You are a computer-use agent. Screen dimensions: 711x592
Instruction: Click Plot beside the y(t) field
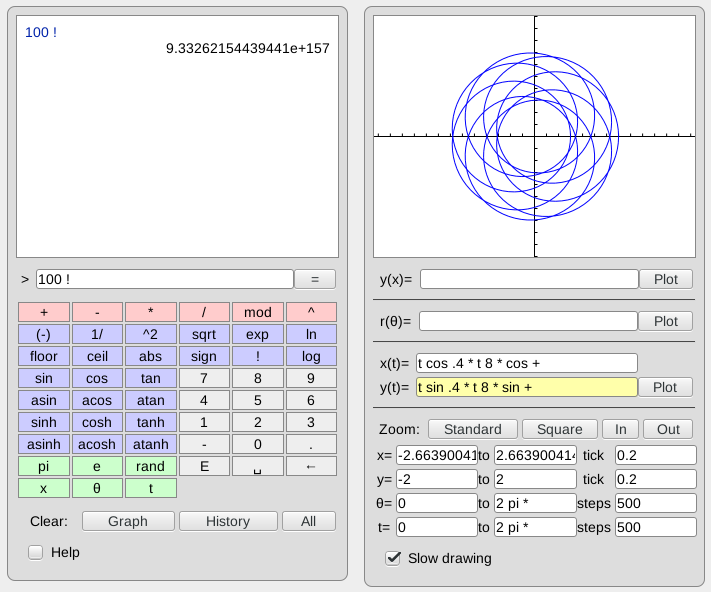[x=665, y=387]
